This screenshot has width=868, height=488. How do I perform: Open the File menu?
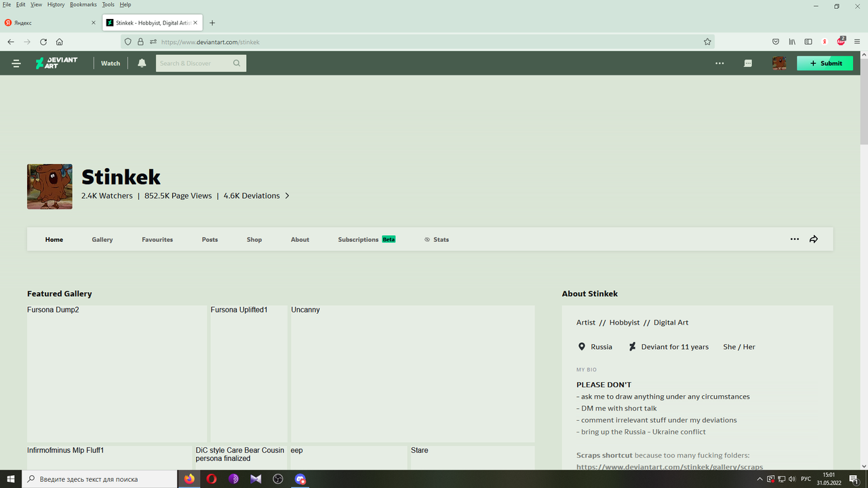7,4
